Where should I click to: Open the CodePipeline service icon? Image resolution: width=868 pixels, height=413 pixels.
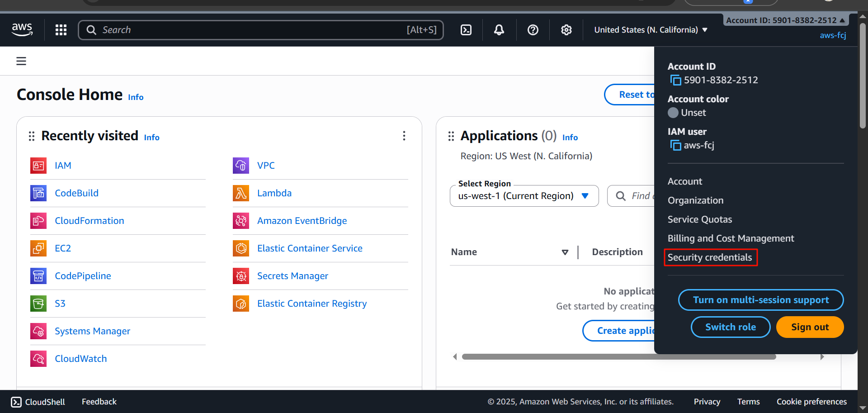[x=38, y=276]
